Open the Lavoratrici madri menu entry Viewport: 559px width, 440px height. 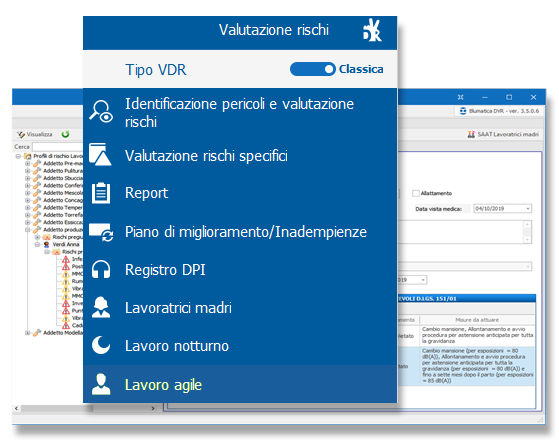tap(240, 308)
